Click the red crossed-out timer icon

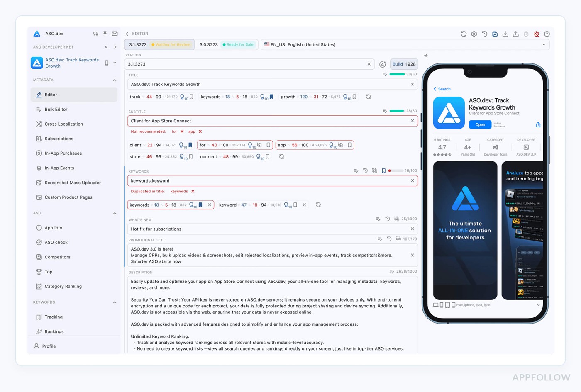click(537, 34)
